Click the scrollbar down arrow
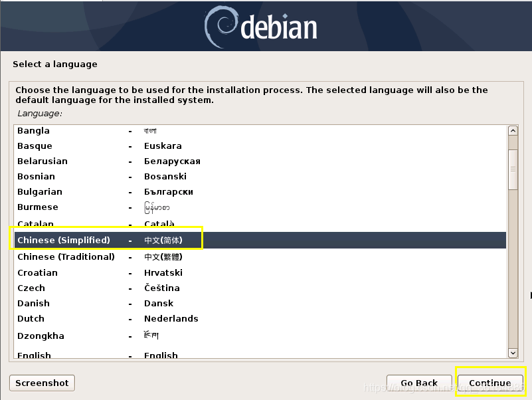 [513, 353]
